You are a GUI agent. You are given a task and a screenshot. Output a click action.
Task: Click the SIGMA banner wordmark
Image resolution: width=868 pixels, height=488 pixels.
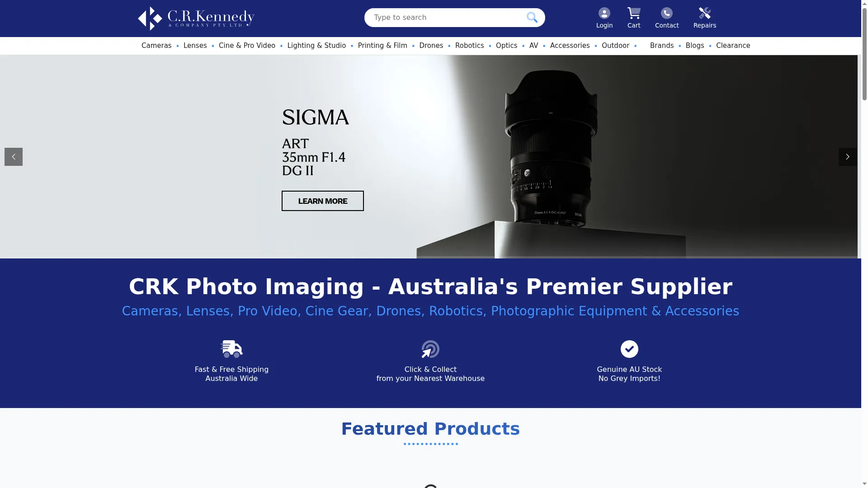coord(316,117)
